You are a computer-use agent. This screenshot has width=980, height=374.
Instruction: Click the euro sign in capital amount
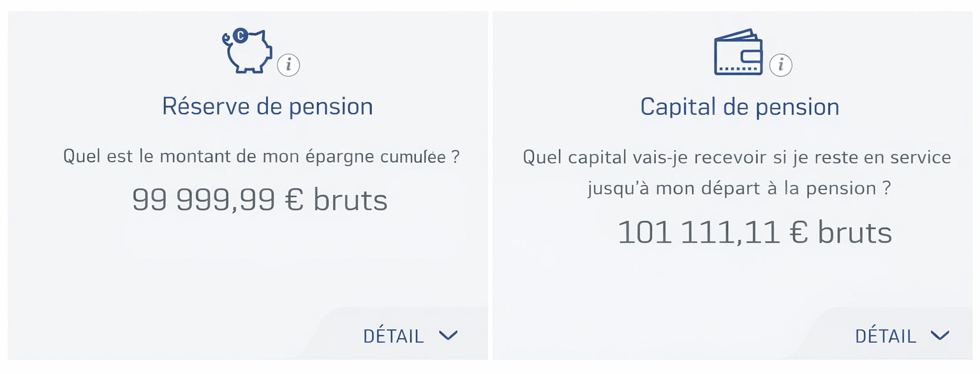(x=799, y=232)
